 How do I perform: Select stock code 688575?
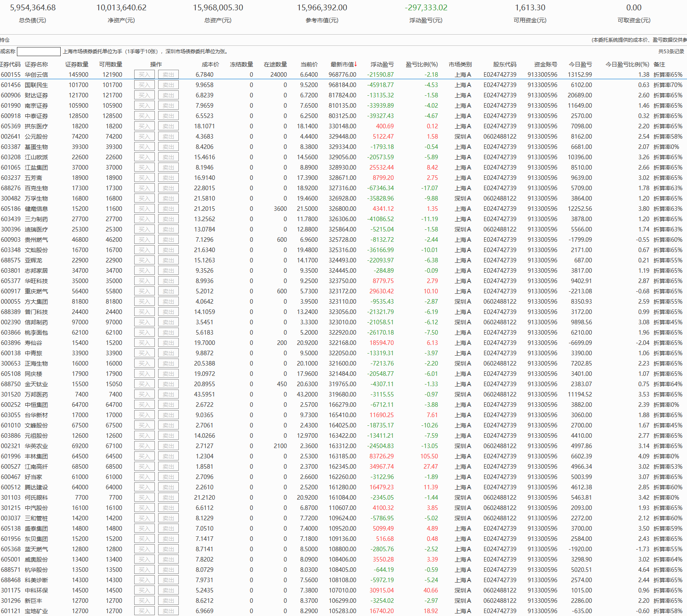11,260
